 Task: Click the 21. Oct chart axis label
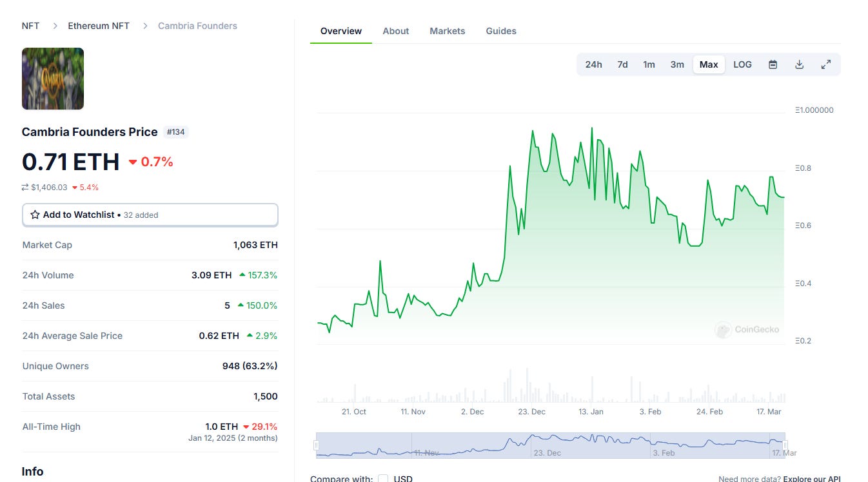pyautogui.click(x=354, y=412)
